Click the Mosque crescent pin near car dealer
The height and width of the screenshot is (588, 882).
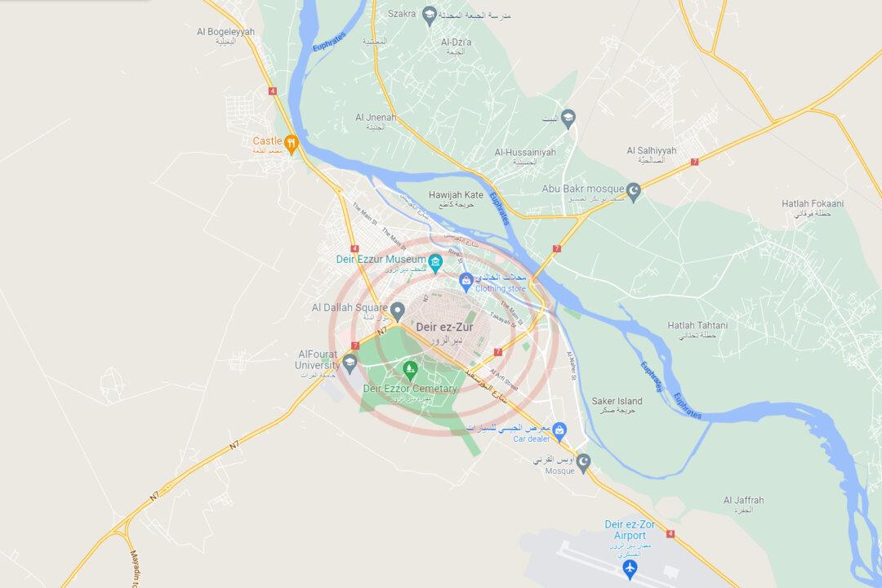point(583,462)
